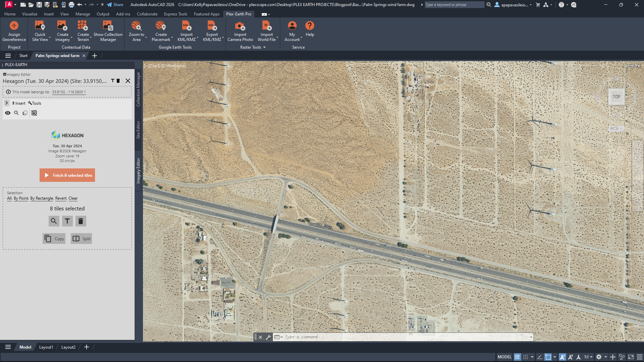Click in the Type a command input field
The width and height of the screenshot is (644, 362).
403,337
